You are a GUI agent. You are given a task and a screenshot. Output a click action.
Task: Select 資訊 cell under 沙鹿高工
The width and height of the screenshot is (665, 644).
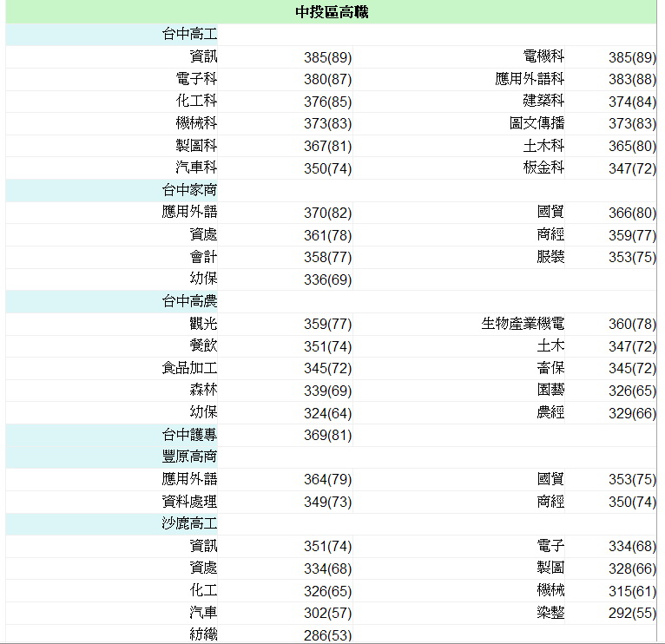click(203, 545)
